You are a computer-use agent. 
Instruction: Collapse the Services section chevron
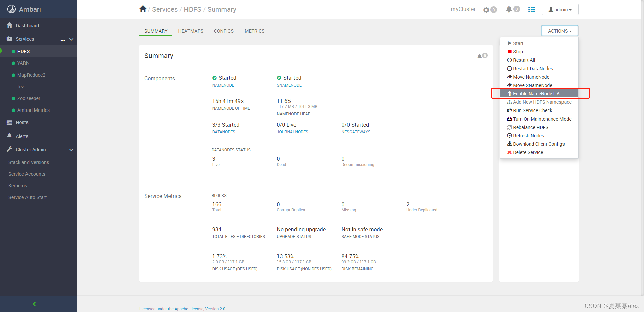click(x=71, y=39)
